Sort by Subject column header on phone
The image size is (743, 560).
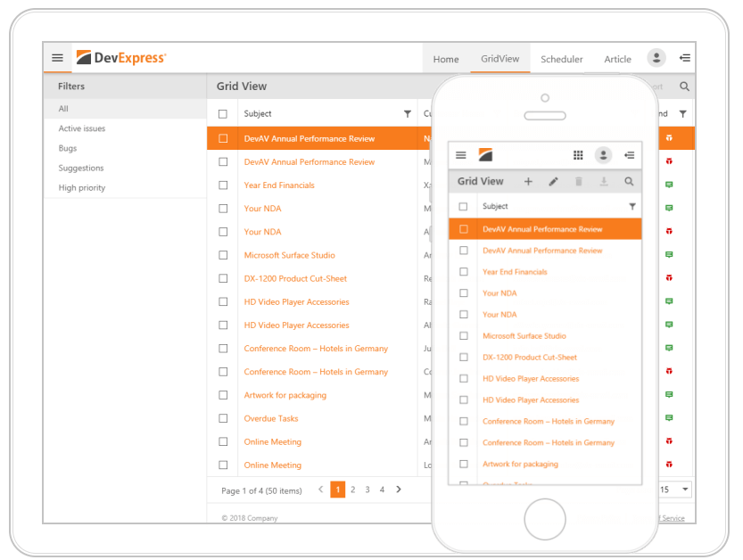point(495,207)
